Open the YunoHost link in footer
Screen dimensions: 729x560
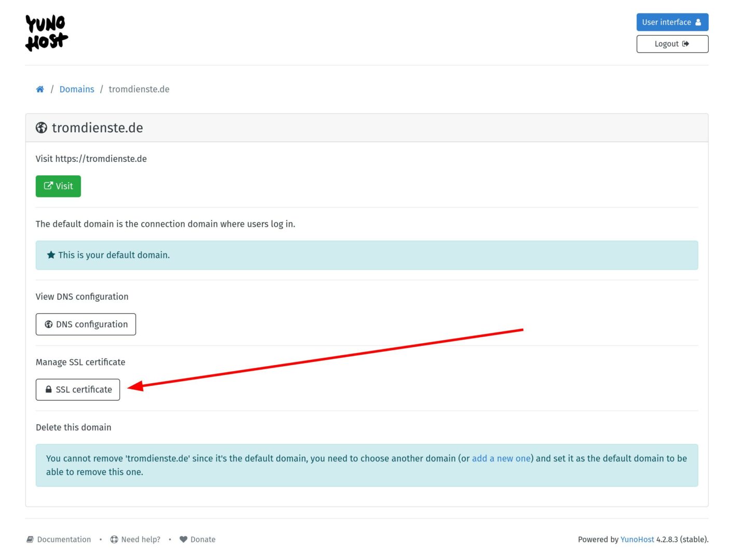[x=637, y=539]
